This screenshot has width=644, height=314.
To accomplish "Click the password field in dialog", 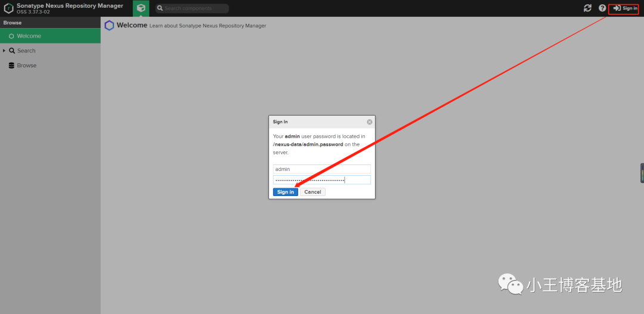I will (x=321, y=180).
